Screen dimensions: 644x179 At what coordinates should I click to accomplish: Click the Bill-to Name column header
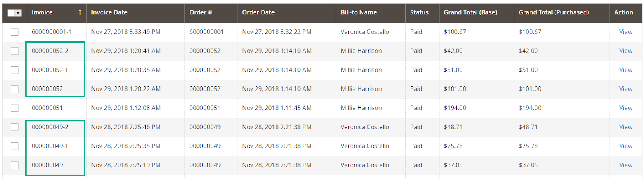[x=359, y=12]
